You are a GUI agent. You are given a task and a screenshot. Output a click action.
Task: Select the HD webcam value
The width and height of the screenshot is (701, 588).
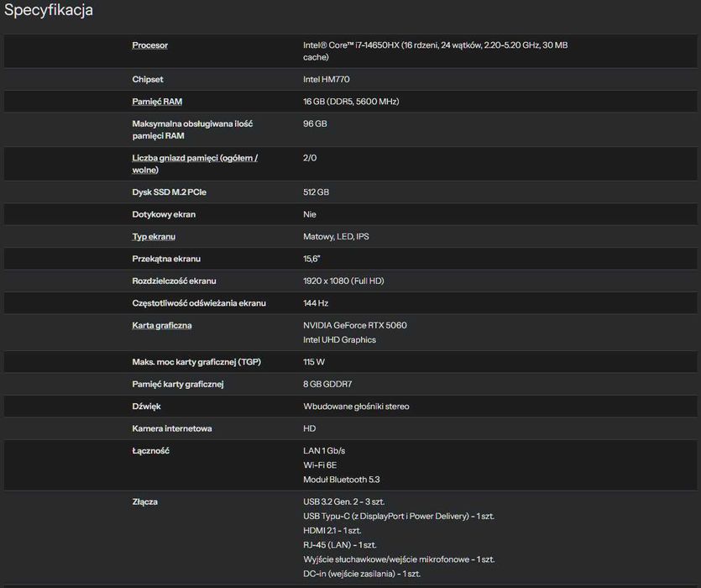pos(310,428)
